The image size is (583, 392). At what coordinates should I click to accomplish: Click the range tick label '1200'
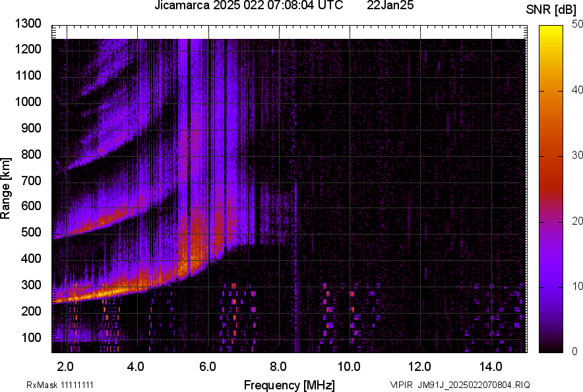coord(28,49)
